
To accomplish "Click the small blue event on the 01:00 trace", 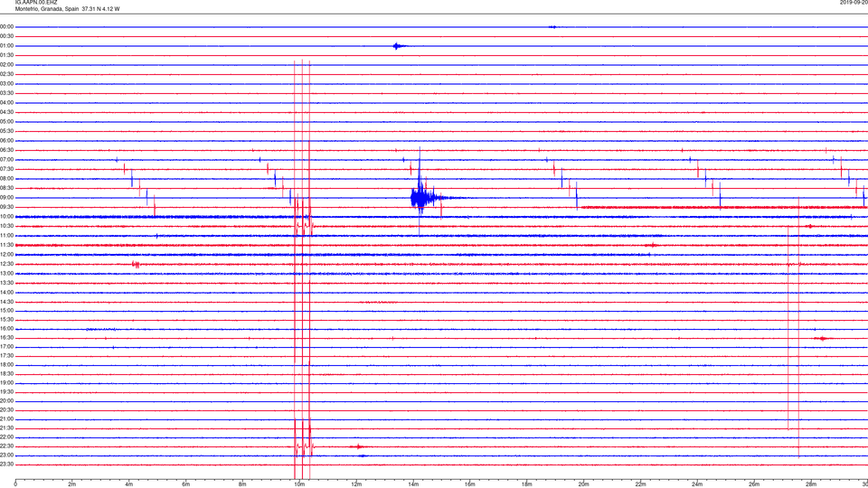I will (x=398, y=46).
